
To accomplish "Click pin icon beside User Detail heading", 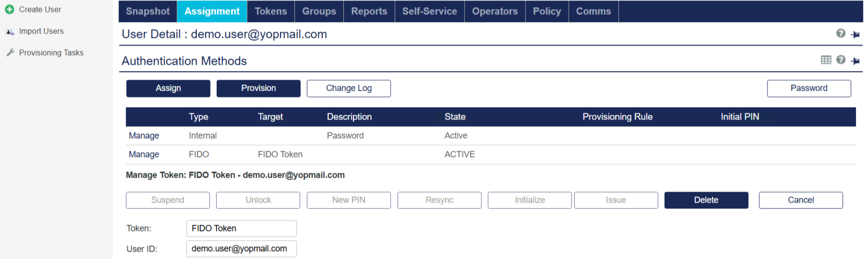I will 855,34.
